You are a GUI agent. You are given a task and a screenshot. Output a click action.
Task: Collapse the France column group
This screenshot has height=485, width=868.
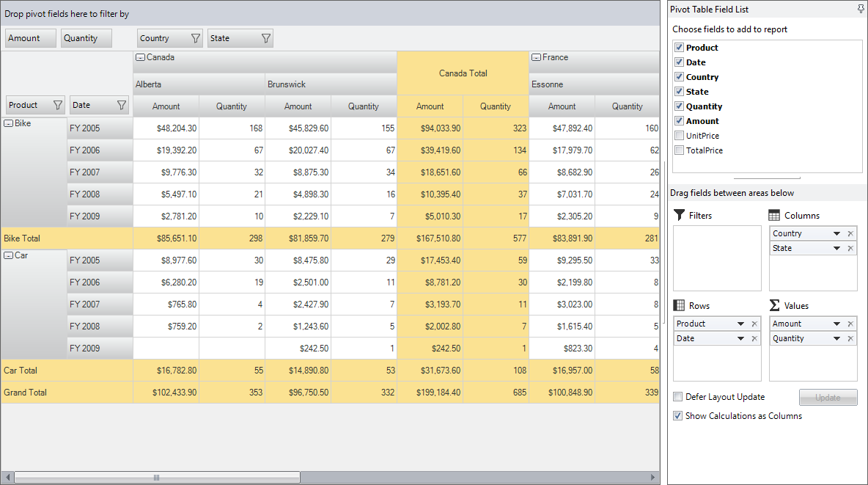(x=536, y=57)
